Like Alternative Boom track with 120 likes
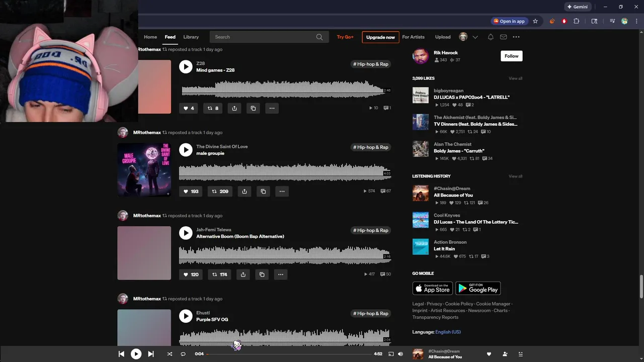The width and height of the screenshot is (644, 362). (x=191, y=274)
